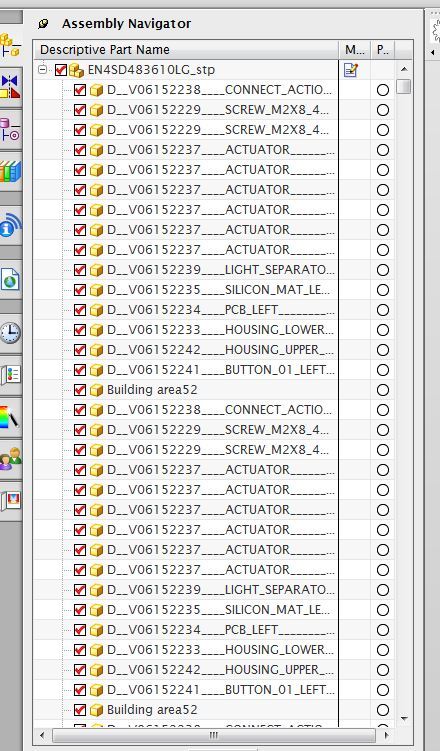Open the Roles people icon
This screenshot has height=751, width=440.
click(x=10, y=459)
